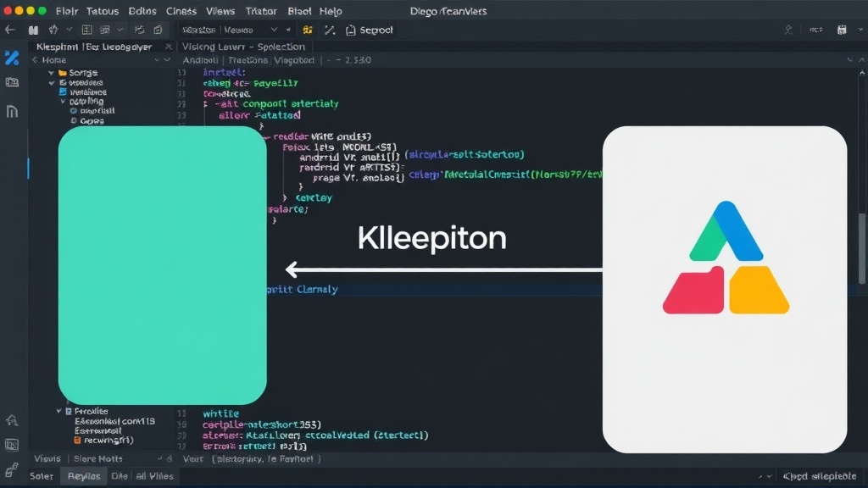Collapse the Fwolite tree node
The width and height of the screenshot is (868, 488).
(58, 411)
